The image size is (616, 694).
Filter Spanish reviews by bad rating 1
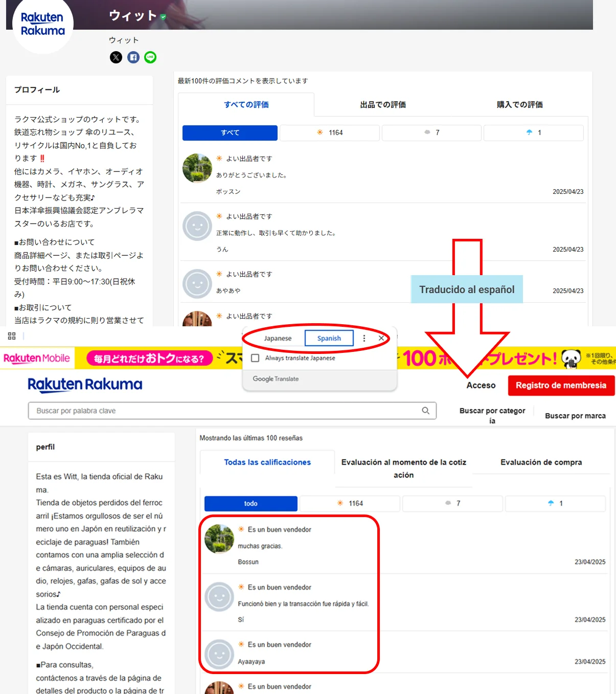tap(555, 503)
